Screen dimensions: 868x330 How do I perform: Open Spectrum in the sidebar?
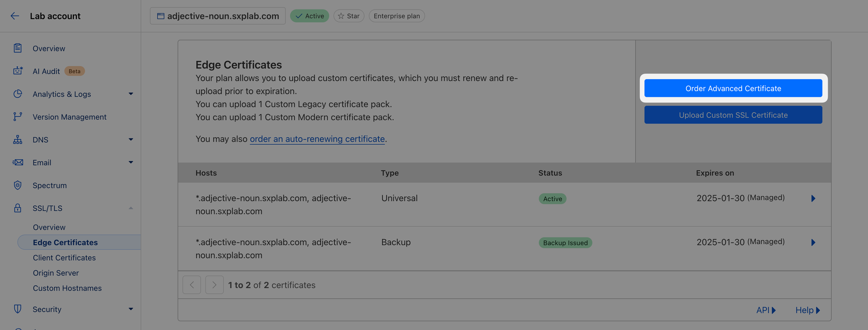pos(49,185)
